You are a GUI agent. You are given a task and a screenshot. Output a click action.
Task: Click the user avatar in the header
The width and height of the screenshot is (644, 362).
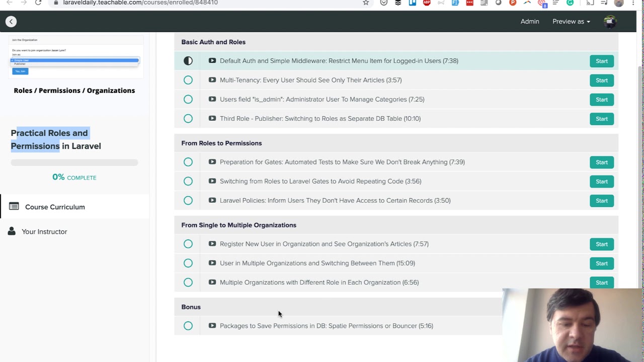pos(610,22)
